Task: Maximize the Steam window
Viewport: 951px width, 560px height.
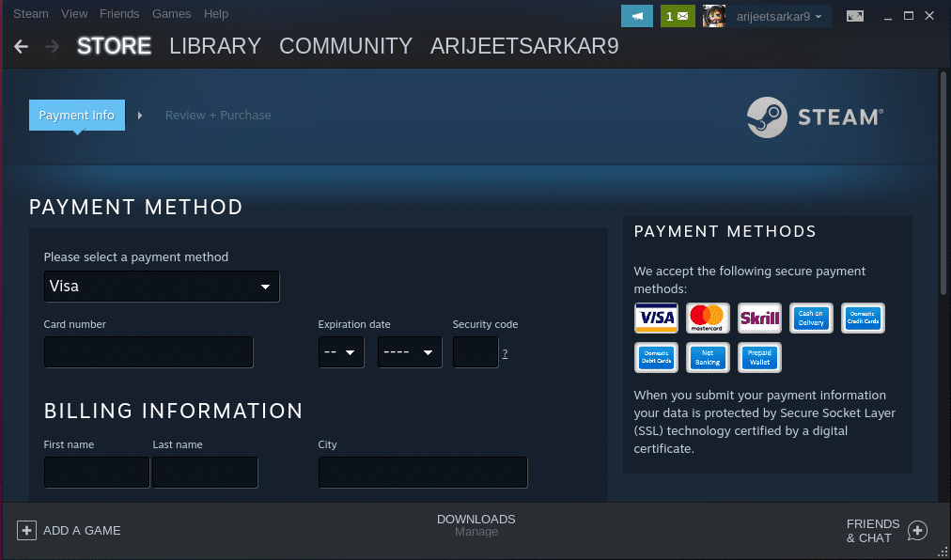Action: point(909,16)
